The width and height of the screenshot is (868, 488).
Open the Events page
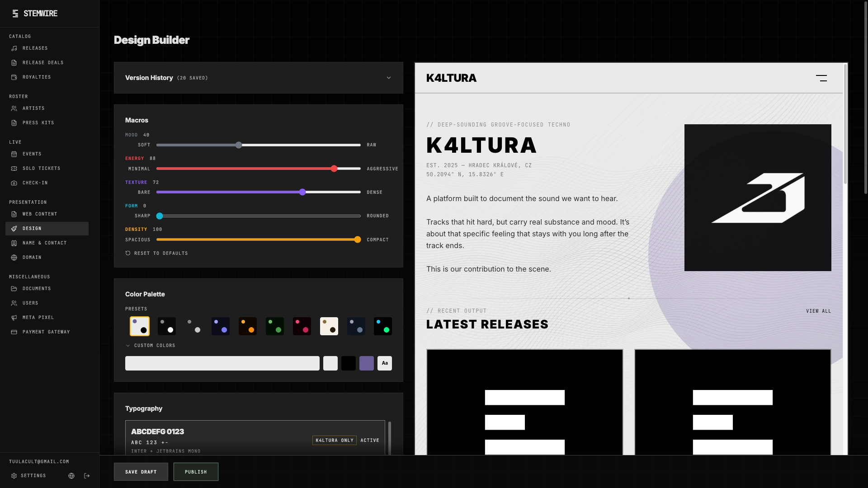[x=47, y=154]
